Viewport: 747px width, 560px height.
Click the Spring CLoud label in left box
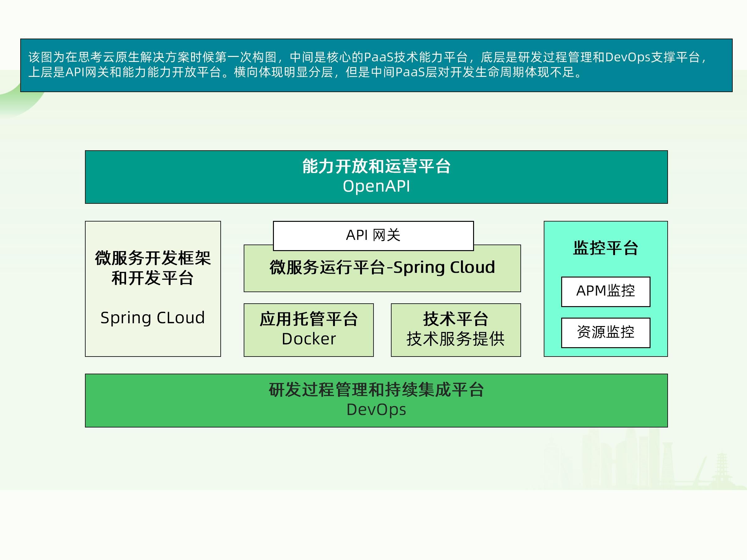click(x=153, y=318)
